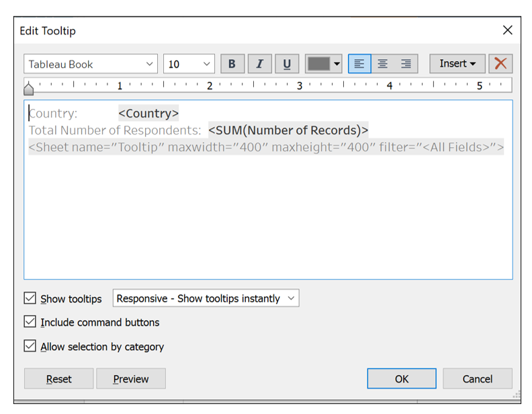Toggle Underline text formatting

(x=287, y=64)
